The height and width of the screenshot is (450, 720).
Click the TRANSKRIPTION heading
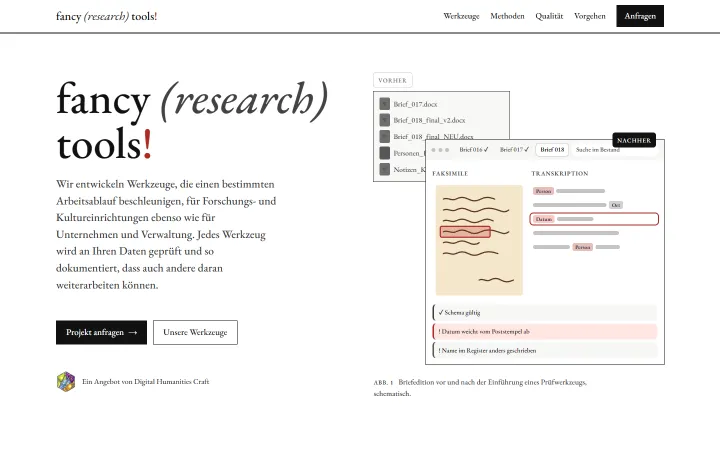(x=560, y=174)
